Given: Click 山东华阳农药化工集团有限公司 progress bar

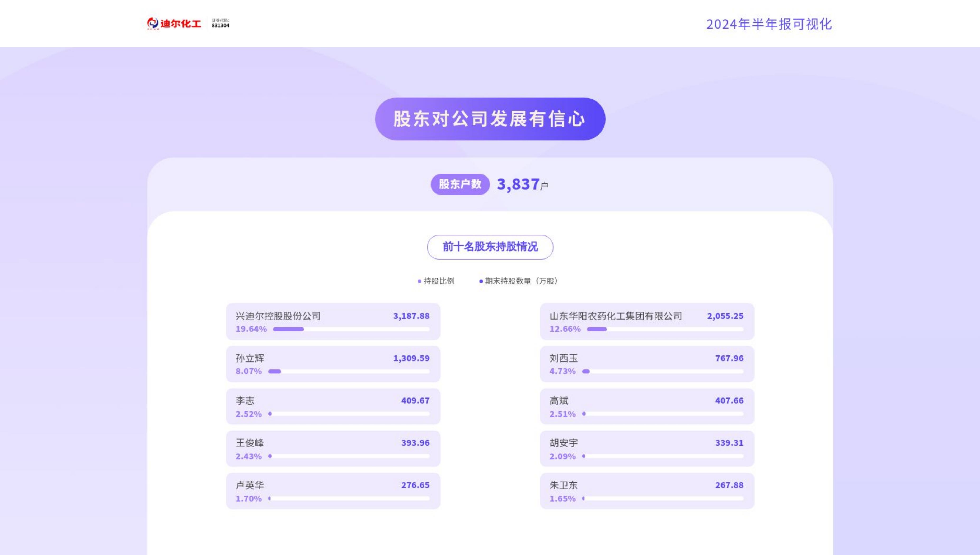Looking at the screenshot, I should [x=597, y=329].
